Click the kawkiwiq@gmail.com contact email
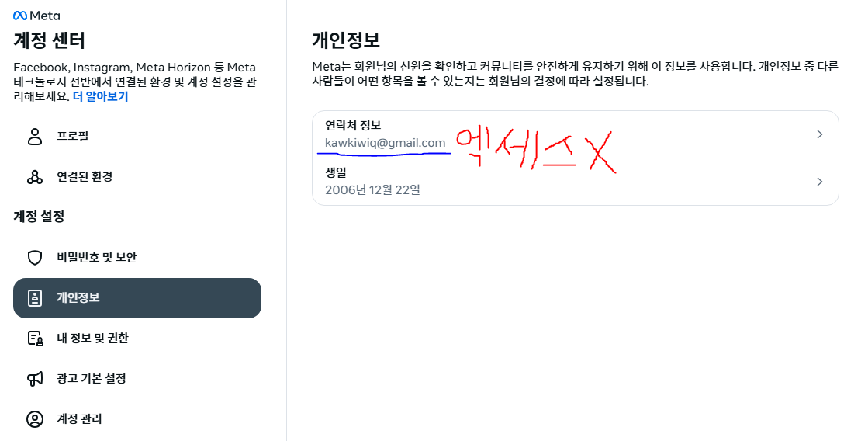The height and width of the screenshot is (441, 868). coord(386,143)
